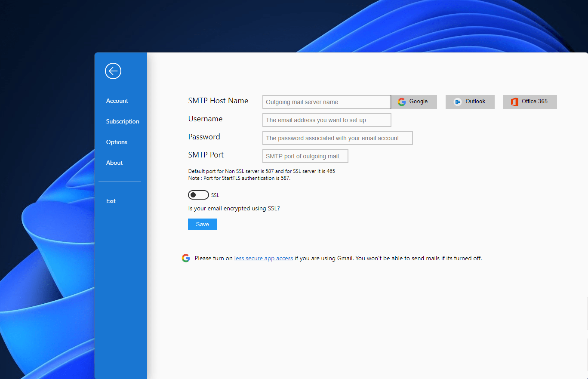The image size is (588, 379).
Task: Open the Options section
Action: coord(117,142)
